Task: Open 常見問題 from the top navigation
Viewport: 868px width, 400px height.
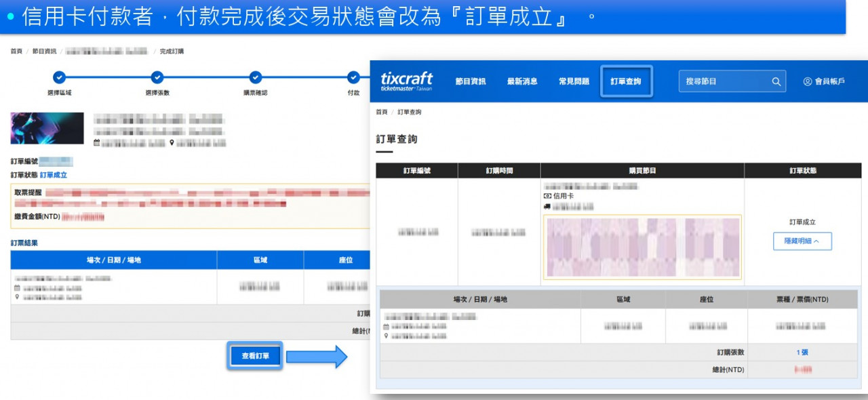Action: (x=574, y=81)
